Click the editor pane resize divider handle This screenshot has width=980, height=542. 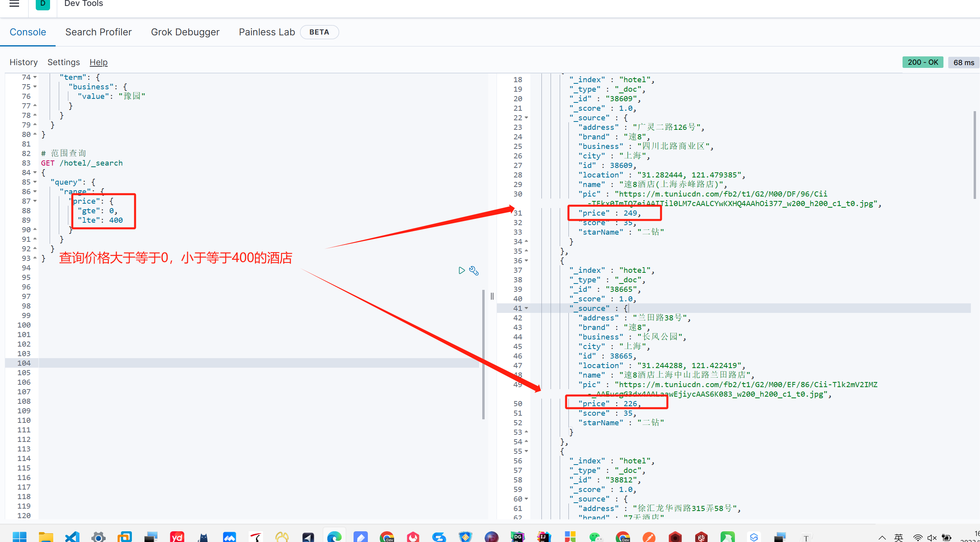(x=492, y=296)
